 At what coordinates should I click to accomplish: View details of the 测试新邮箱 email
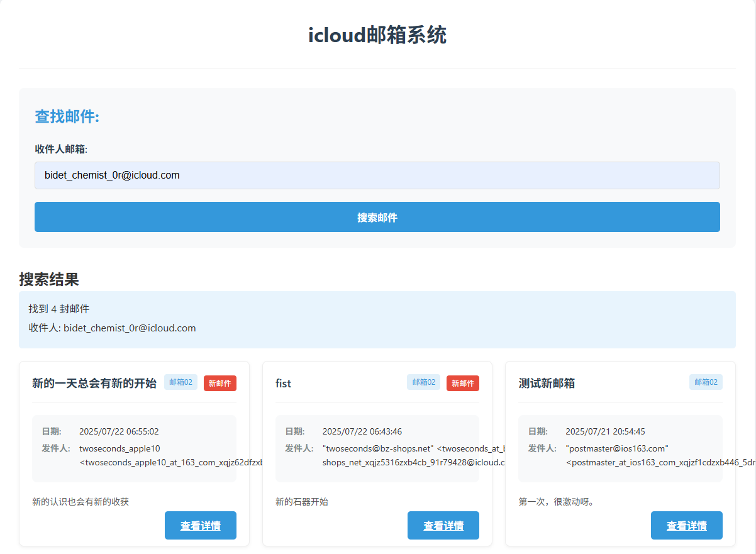pos(686,526)
